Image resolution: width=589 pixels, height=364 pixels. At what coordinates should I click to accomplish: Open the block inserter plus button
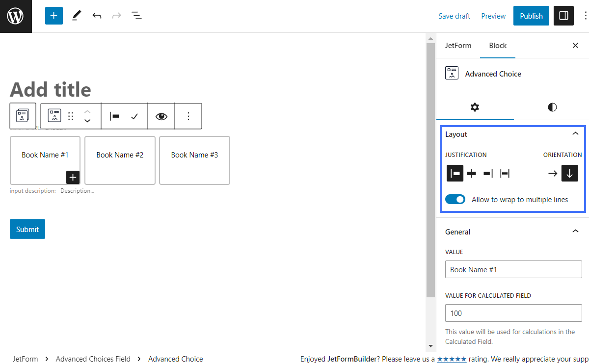point(54,16)
